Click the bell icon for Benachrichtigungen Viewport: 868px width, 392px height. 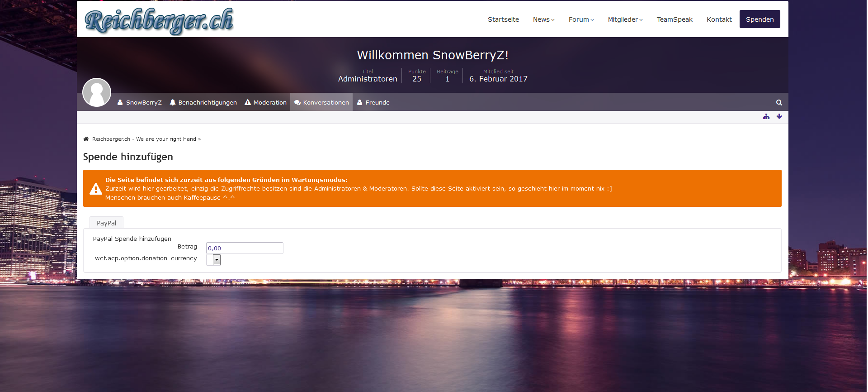[173, 103]
